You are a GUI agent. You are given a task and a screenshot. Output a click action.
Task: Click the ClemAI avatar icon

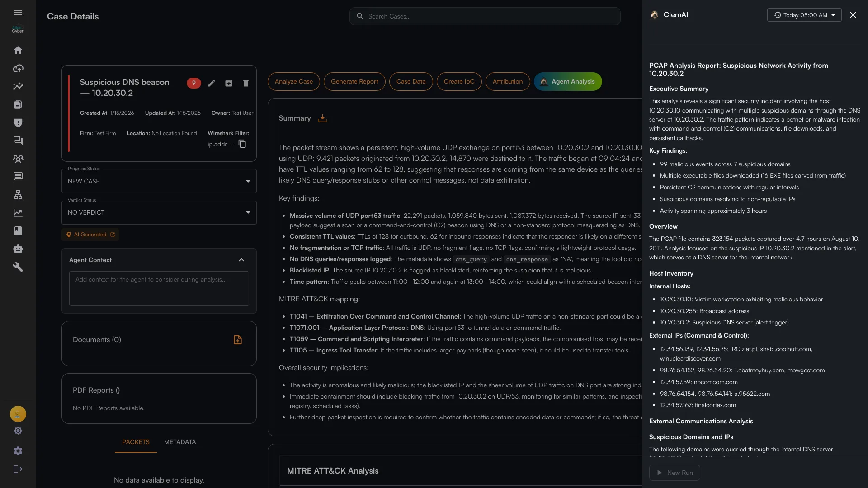[x=655, y=15]
